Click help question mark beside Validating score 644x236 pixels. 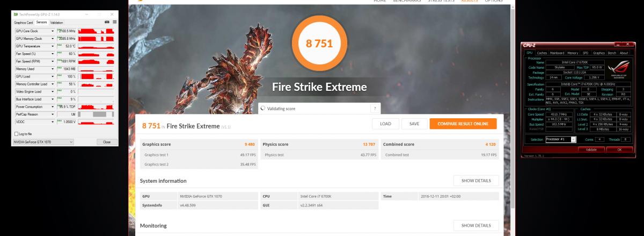pyautogui.click(x=374, y=108)
